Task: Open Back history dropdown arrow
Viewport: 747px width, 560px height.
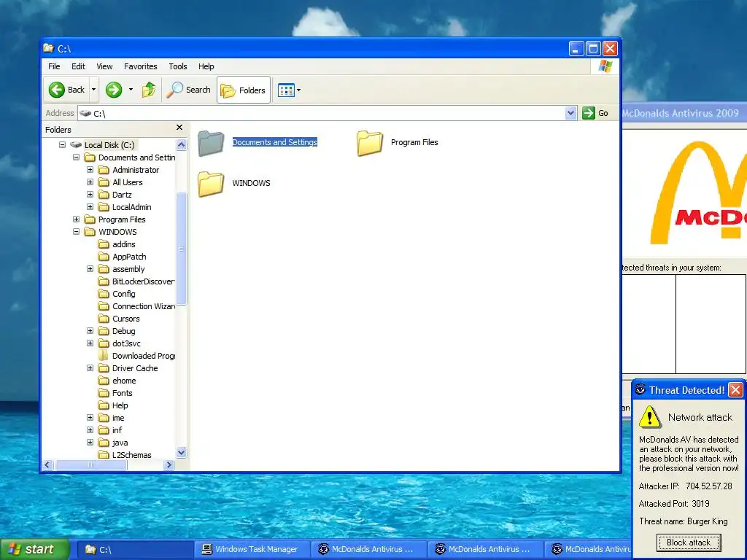Action: pyautogui.click(x=94, y=90)
